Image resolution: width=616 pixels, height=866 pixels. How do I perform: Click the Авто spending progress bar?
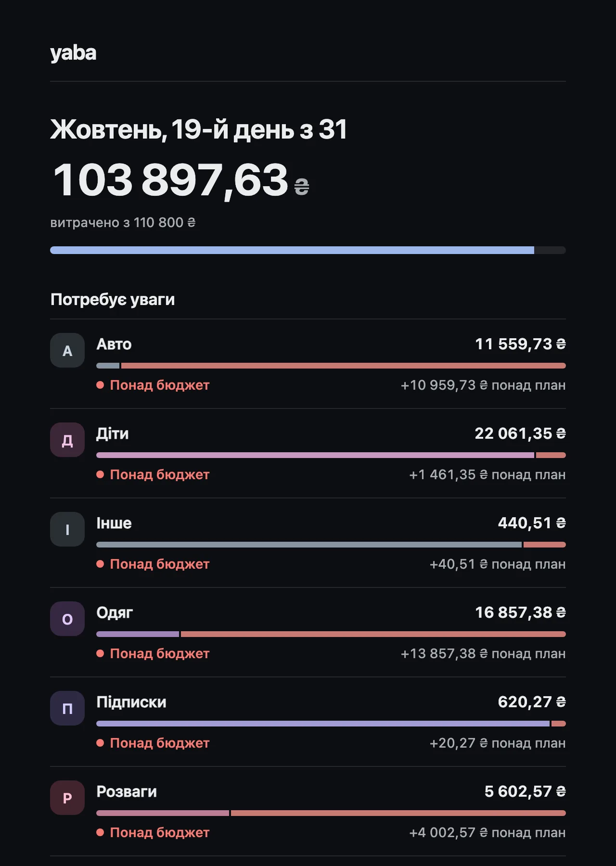coord(331,366)
